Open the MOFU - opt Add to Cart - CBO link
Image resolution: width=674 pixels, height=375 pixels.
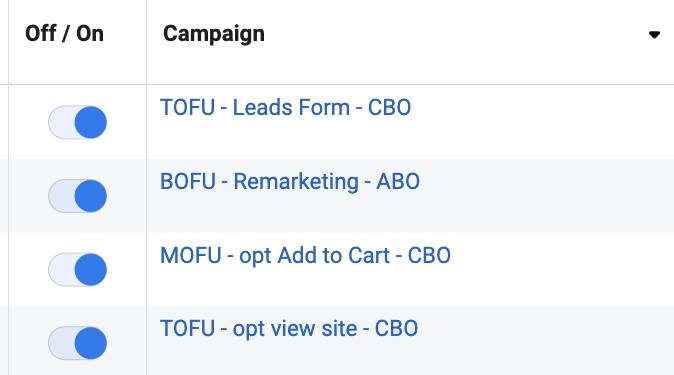(x=305, y=255)
